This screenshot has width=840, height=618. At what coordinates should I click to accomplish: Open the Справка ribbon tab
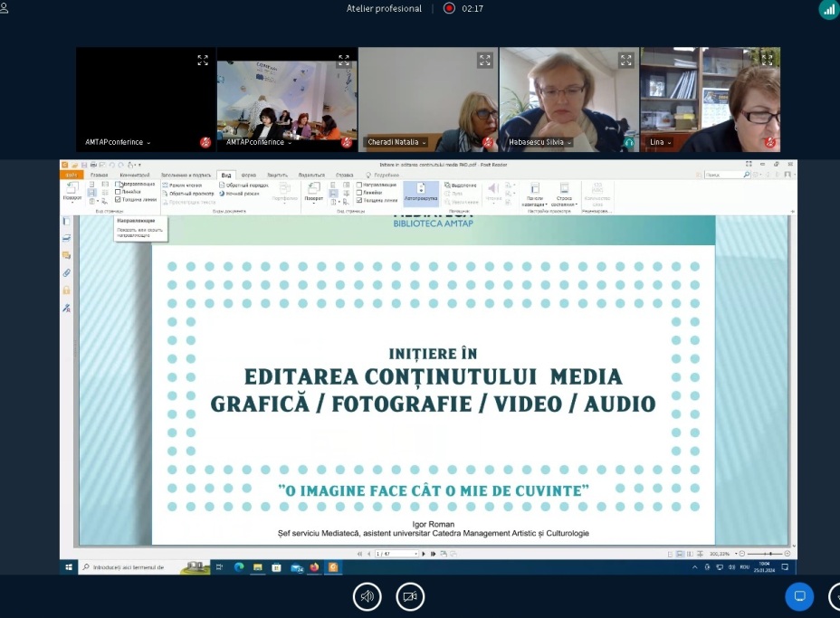pos(345,176)
